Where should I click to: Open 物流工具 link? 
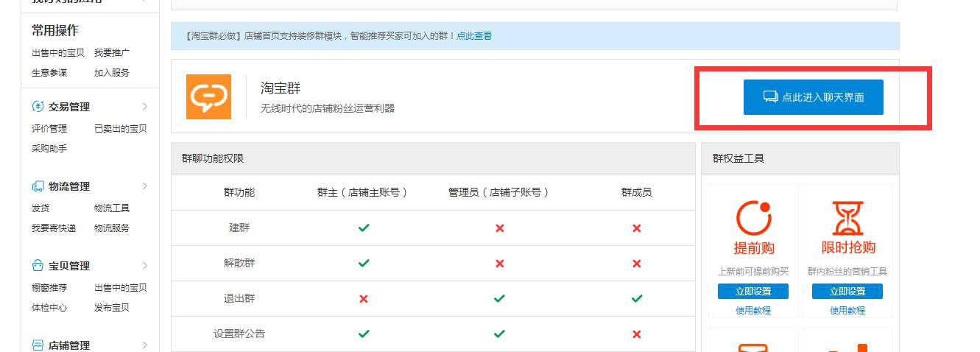click(112, 208)
